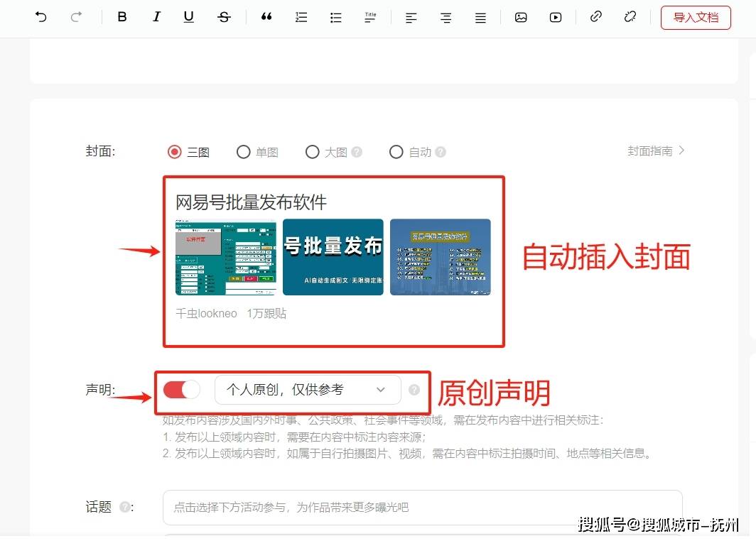Toggle bold formatting

(x=122, y=17)
